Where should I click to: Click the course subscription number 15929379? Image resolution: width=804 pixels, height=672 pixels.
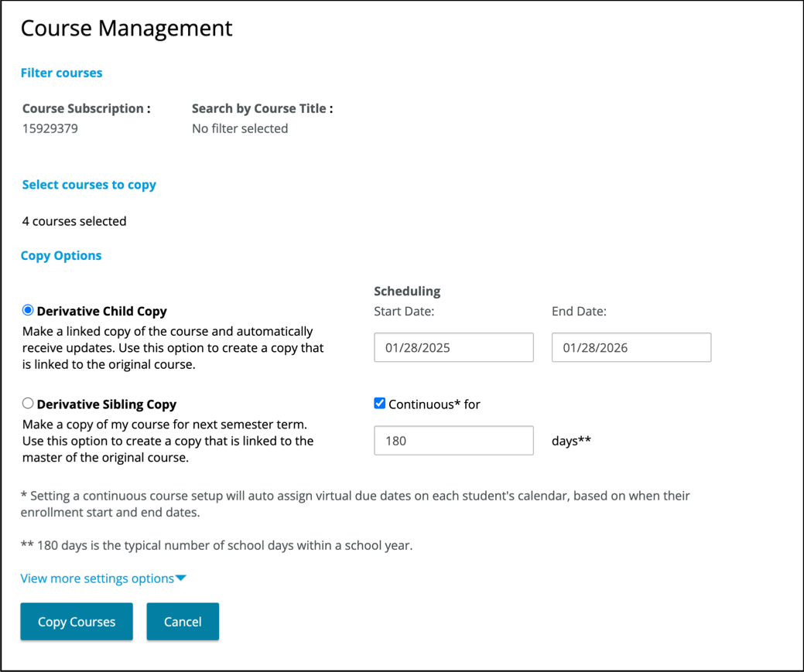click(x=50, y=129)
